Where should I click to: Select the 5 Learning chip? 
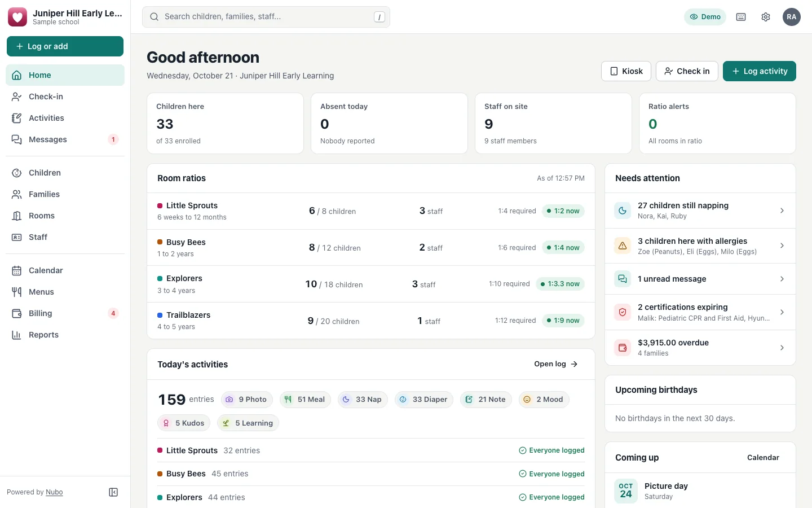pos(248,423)
